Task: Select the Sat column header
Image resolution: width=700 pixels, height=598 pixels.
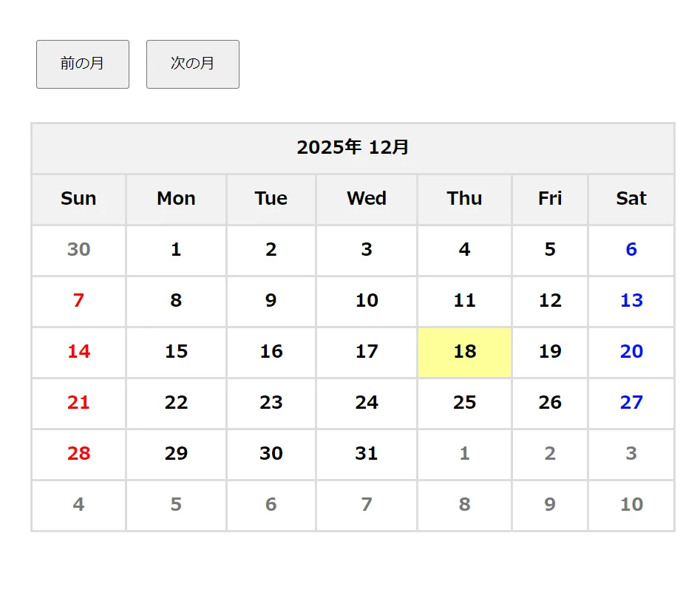Action: (631, 199)
